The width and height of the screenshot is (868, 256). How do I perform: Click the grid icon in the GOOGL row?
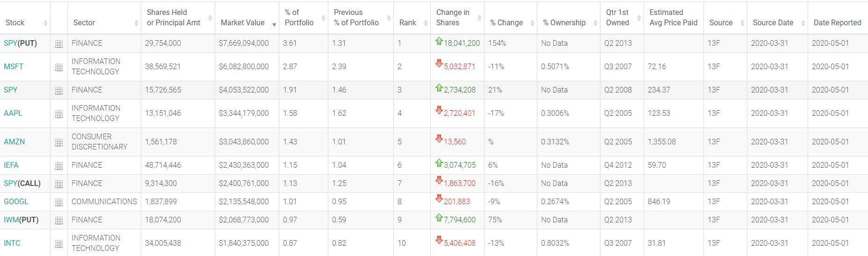tap(59, 202)
